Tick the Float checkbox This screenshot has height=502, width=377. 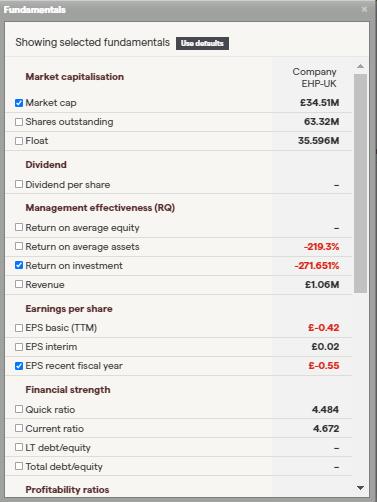19,141
